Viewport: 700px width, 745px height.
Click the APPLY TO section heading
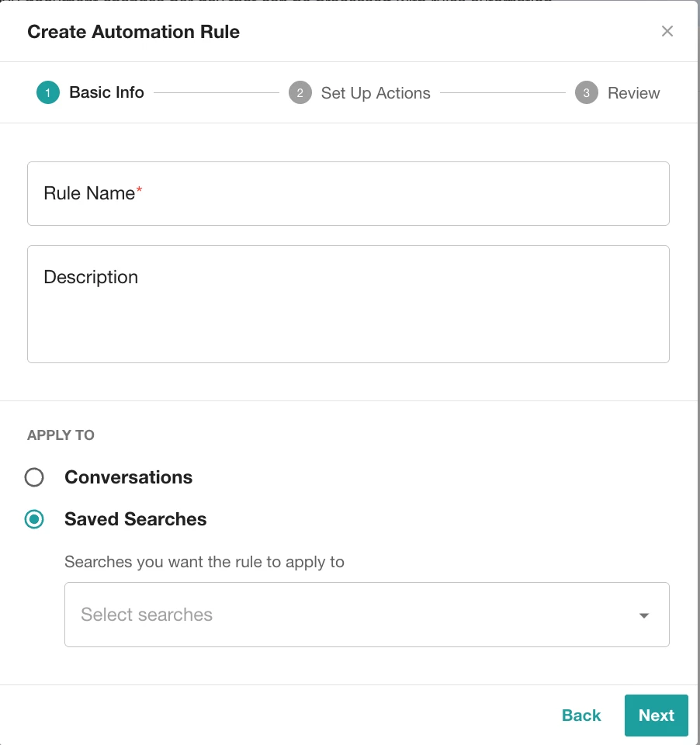tap(61, 435)
